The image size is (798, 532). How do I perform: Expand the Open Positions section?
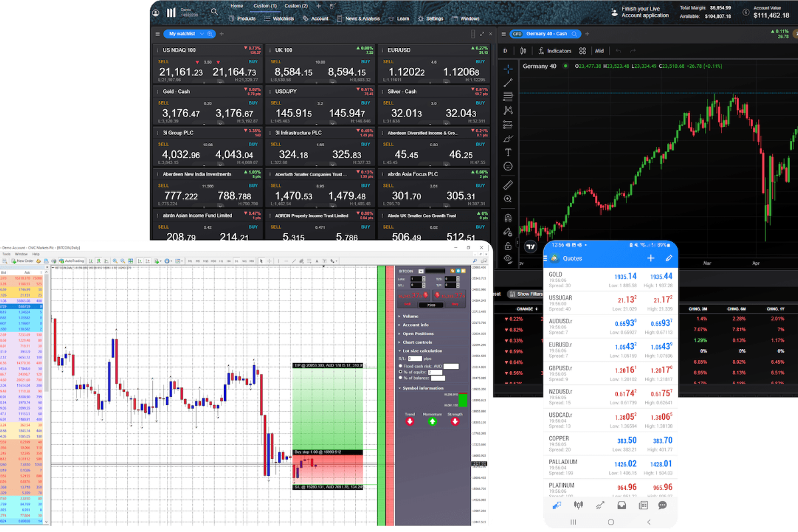[x=416, y=333]
